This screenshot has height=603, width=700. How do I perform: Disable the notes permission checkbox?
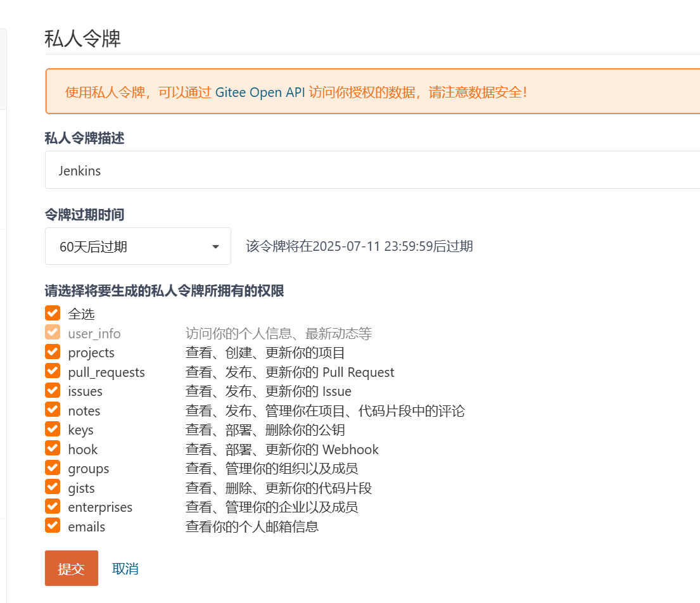[53, 410]
